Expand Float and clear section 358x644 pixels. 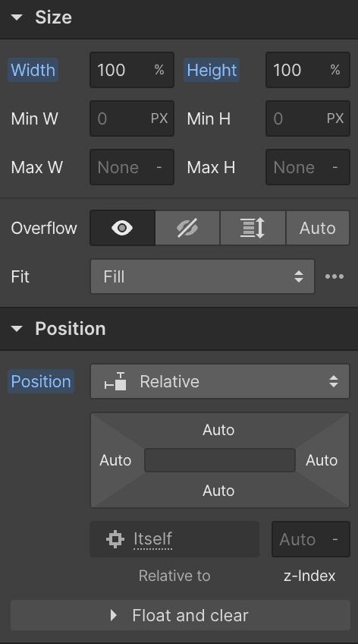181,615
